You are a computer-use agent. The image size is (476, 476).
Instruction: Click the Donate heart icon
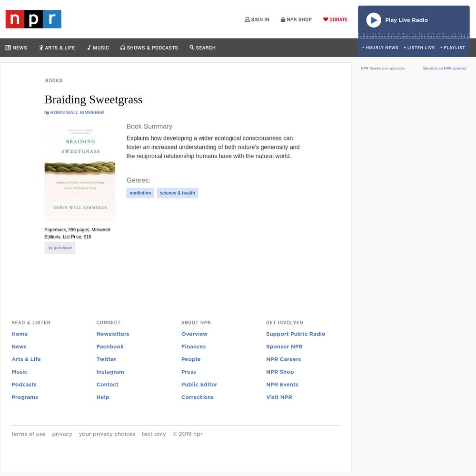[326, 20]
